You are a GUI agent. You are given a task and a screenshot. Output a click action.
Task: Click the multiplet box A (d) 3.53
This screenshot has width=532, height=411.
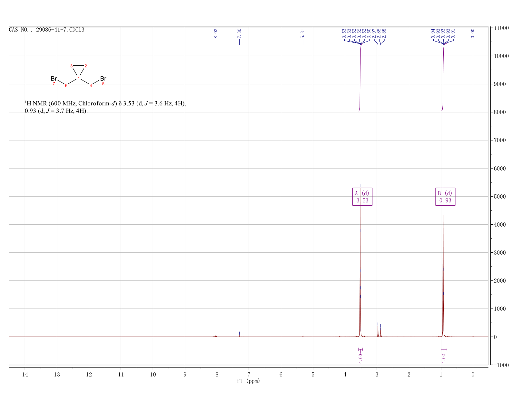point(362,197)
